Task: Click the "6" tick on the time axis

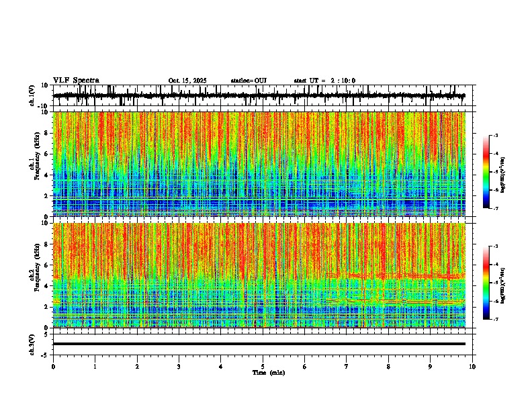Action: [305, 367]
